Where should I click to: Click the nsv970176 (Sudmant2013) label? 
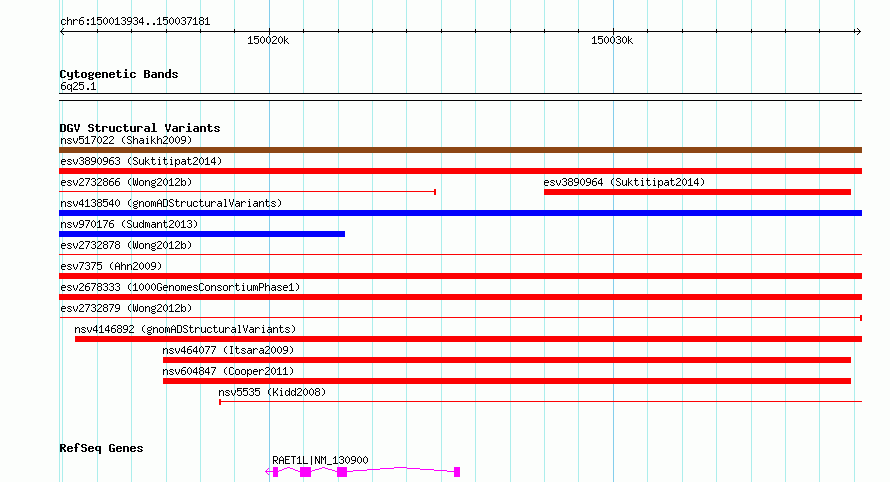click(x=129, y=224)
